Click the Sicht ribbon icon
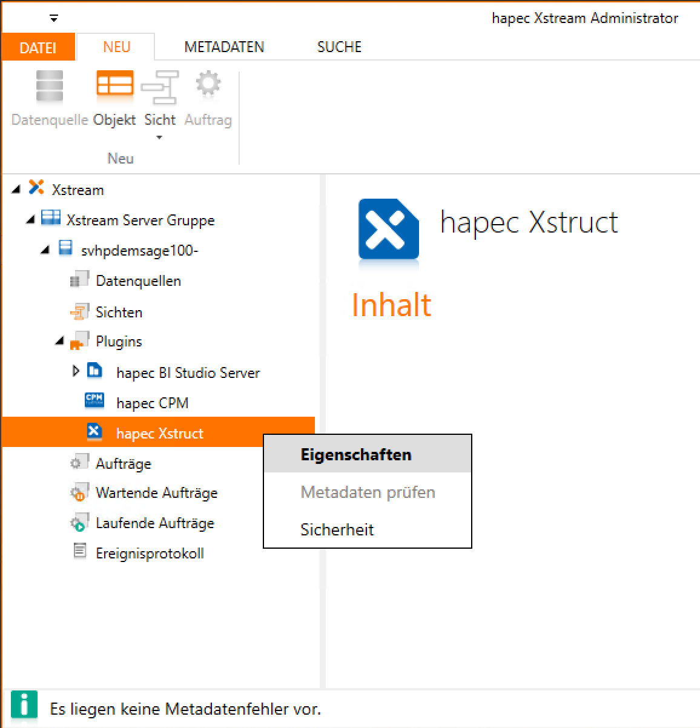 (160, 86)
